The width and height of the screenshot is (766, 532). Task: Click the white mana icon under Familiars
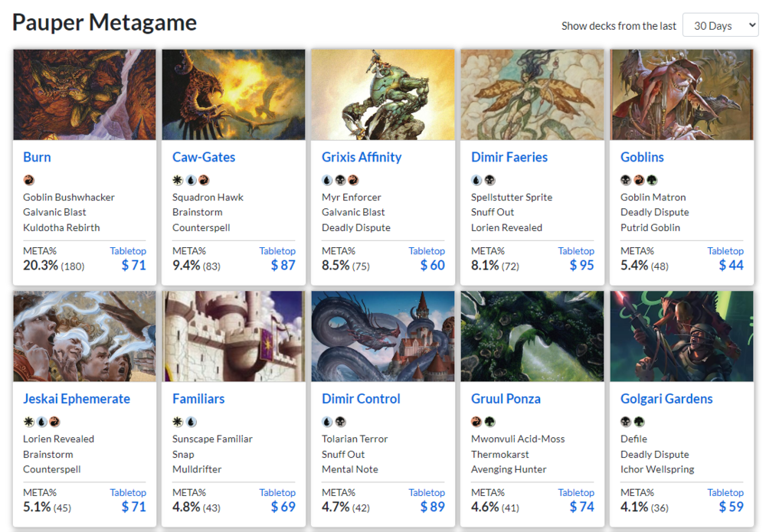(177, 422)
